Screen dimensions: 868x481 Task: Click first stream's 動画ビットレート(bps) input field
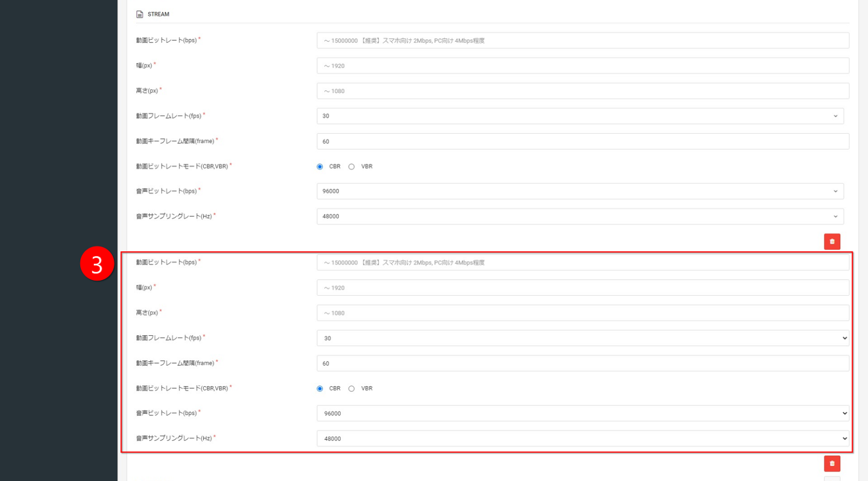pyautogui.click(x=582, y=41)
